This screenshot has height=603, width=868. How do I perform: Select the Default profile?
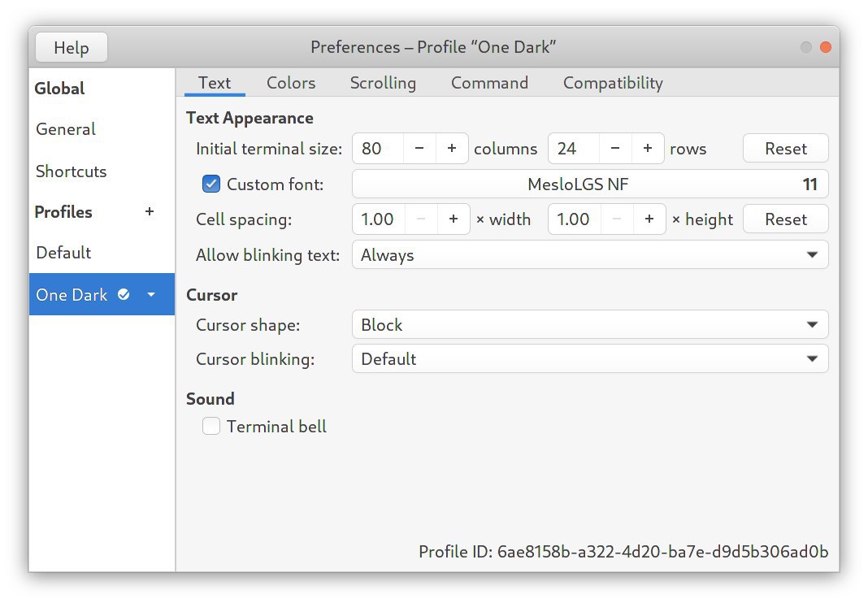tap(102, 253)
